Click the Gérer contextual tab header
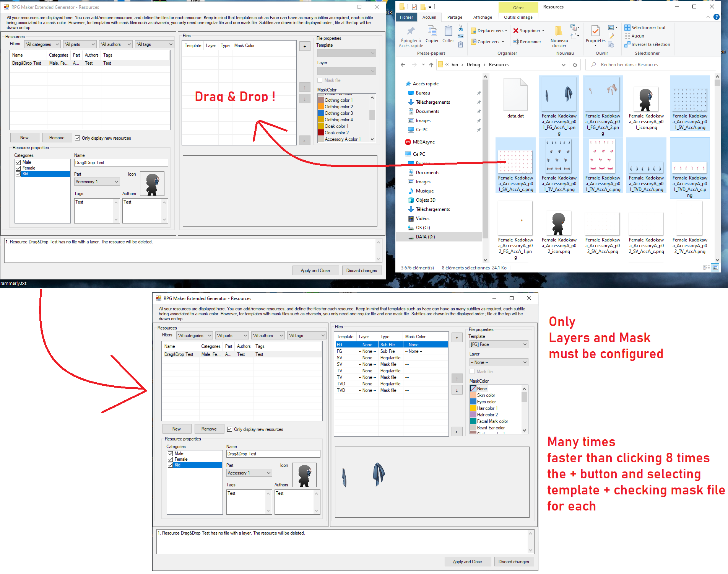728x574 pixels. point(518,8)
